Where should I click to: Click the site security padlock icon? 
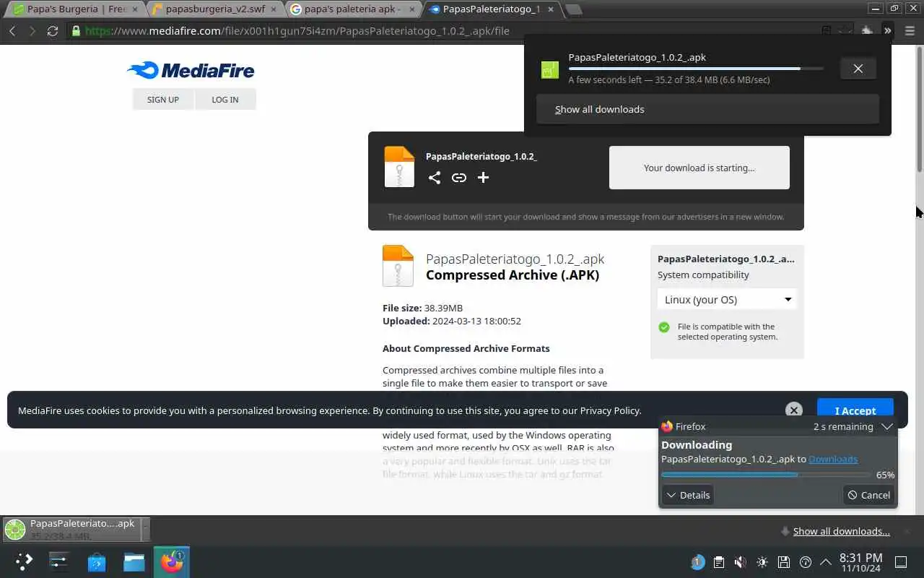pos(76,31)
